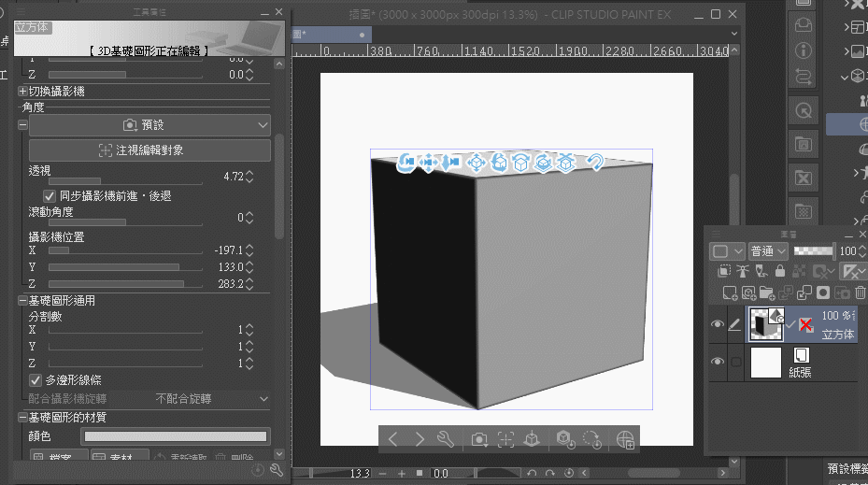Hide the 立方体 layer with eye icon

point(718,324)
